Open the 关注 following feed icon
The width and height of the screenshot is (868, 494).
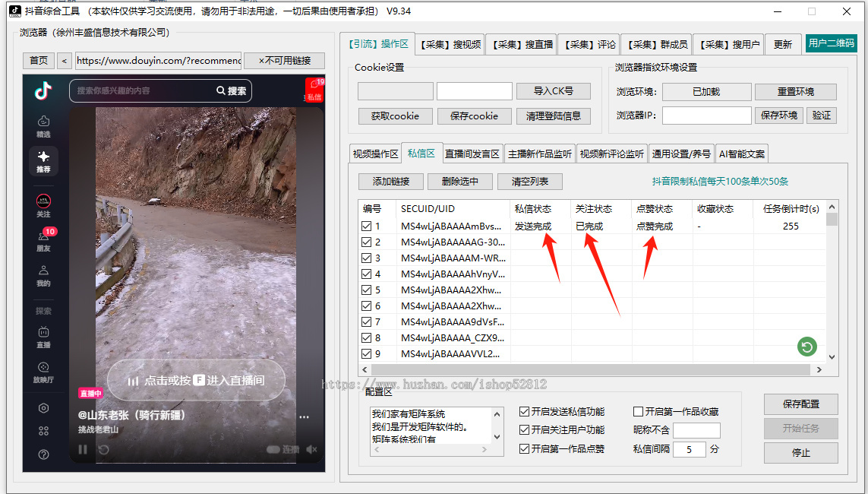click(x=43, y=206)
